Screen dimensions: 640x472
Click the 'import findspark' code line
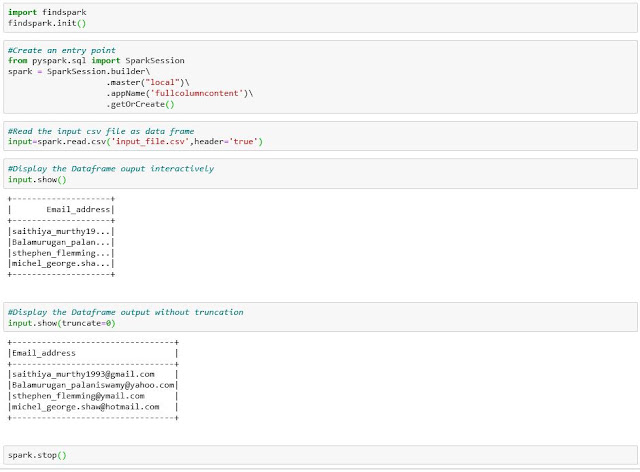click(47, 12)
